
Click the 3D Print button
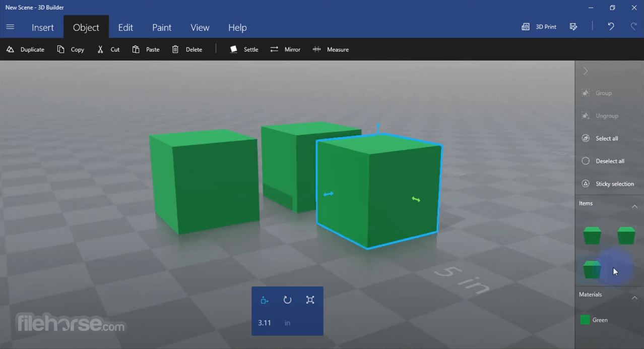(x=539, y=27)
